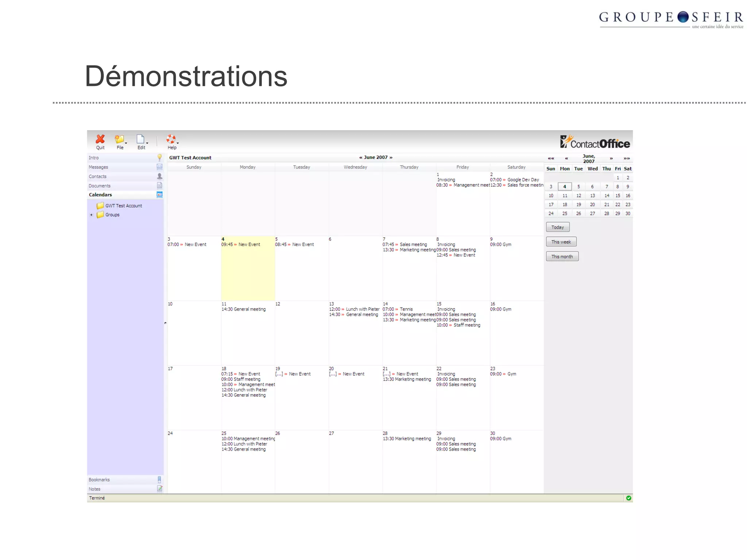Open the Documents page icon
Image resolution: width=747 pixels, height=560 pixels.
[x=159, y=186]
